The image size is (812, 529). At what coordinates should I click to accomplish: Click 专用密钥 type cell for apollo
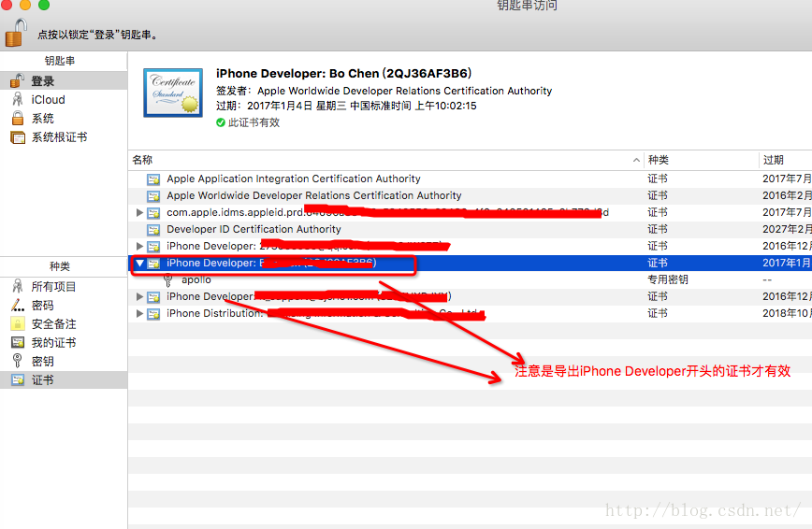click(668, 279)
